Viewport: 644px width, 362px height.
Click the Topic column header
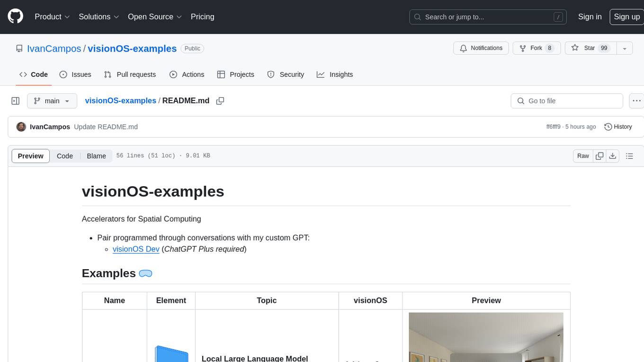tap(267, 300)
